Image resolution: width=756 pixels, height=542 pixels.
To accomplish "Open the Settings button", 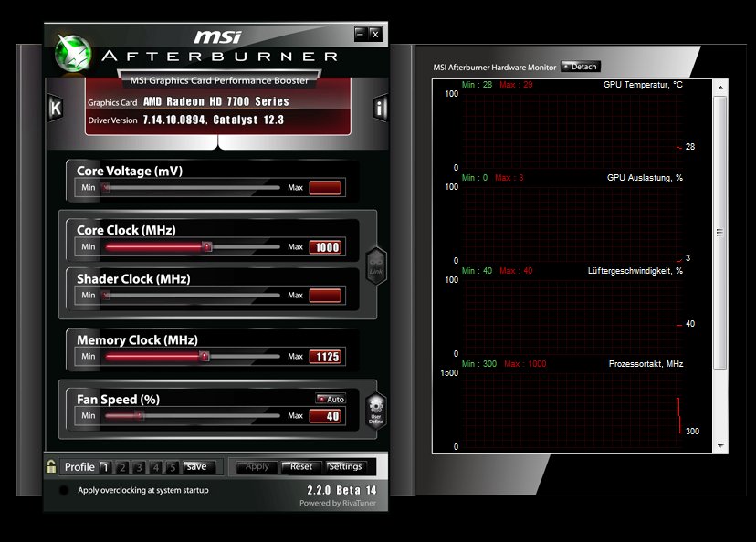I will click(x=345, y=467).
